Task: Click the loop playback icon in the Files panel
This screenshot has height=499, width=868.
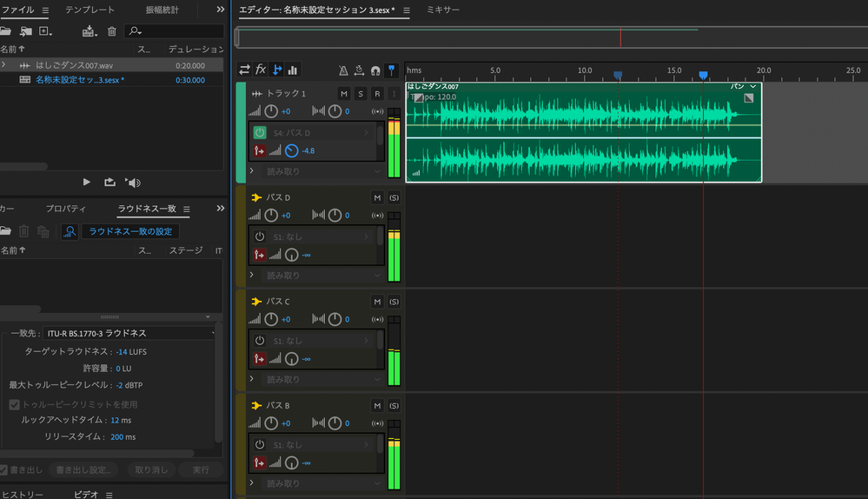Action: [x=109, y=182]
